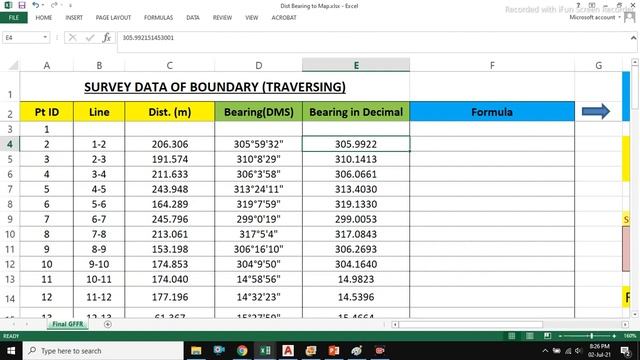Click the Bearing in Decimal header cell
The width and height of the screenshot is (640, 360).
[x=356, y=112]
